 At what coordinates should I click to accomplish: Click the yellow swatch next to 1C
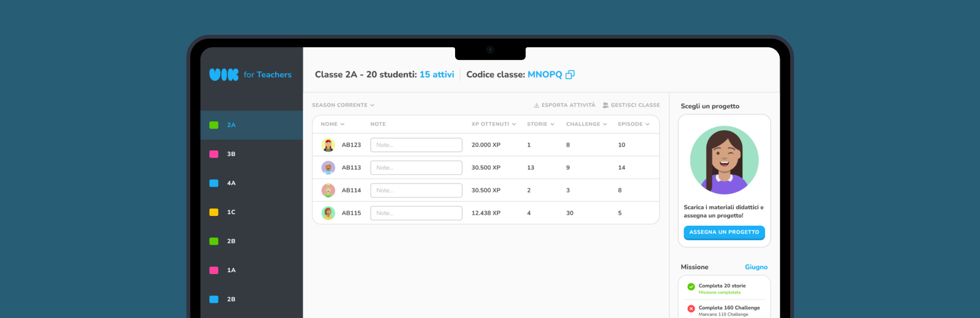[x=214, y=212]
